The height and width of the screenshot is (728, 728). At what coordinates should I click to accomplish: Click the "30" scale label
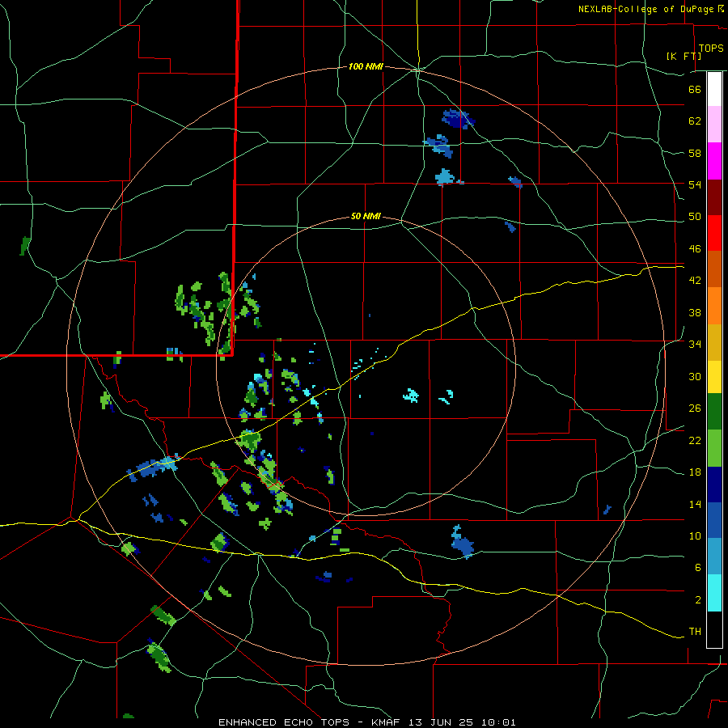coord(695,376)
